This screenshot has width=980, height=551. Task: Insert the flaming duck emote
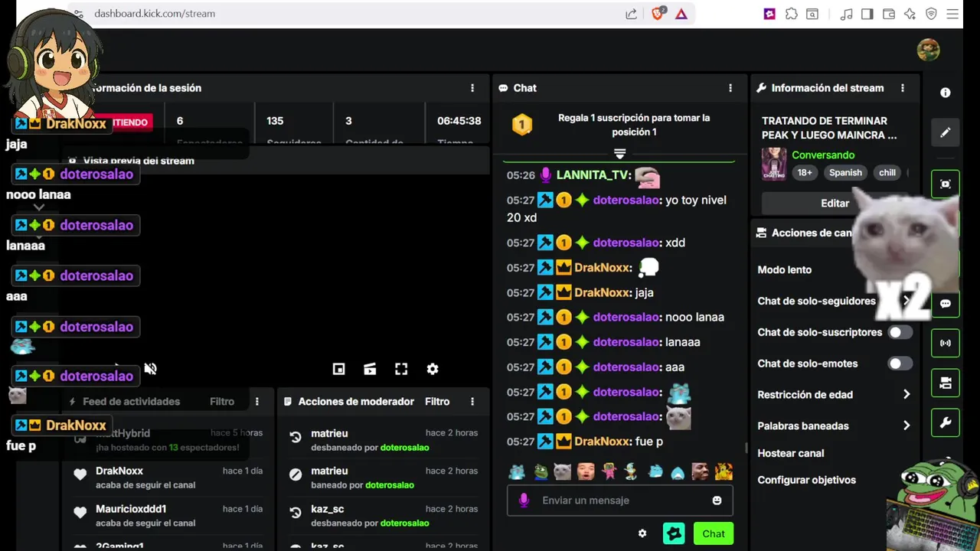pos(724,471)
